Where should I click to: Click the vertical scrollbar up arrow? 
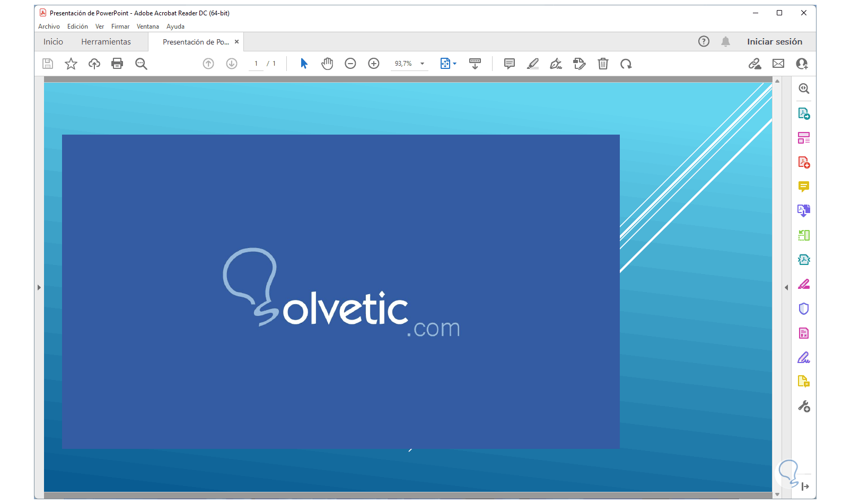point(777,81)
